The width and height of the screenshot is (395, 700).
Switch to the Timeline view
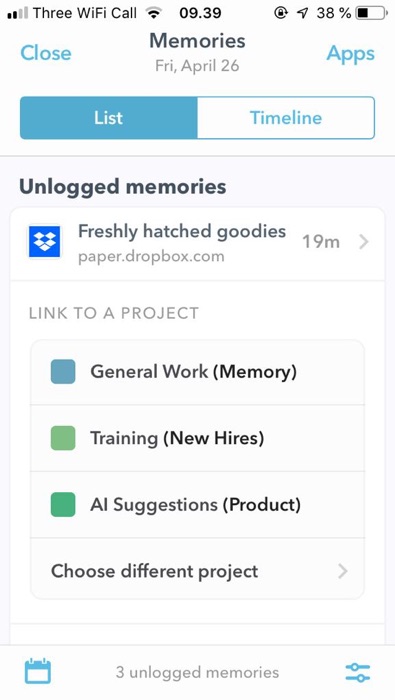(x=286, y=118)
